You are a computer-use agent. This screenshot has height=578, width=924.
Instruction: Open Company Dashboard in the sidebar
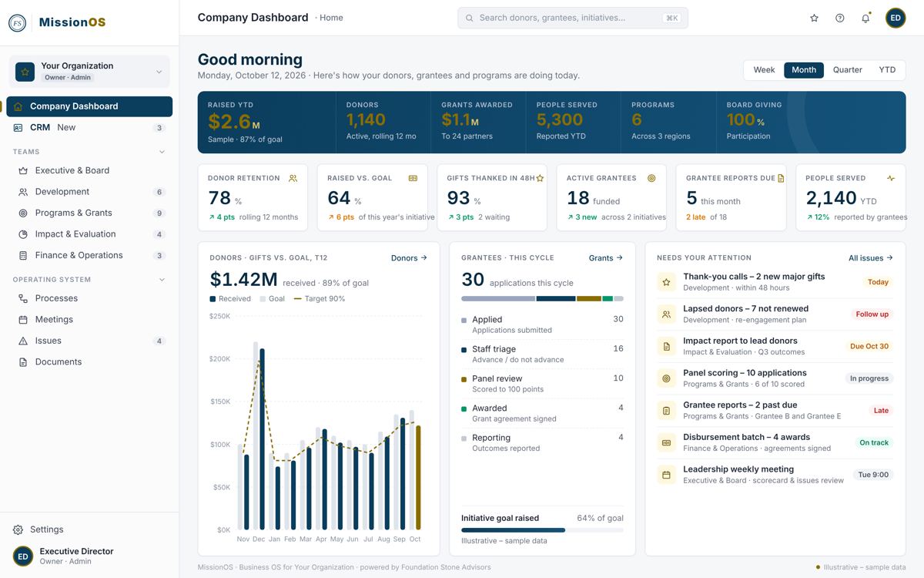coord(89,106)
